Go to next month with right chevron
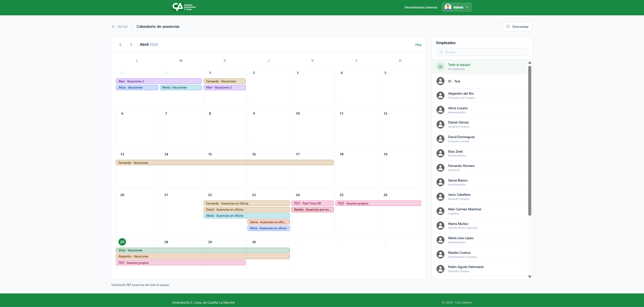This screenshot has width=644, height=307. [x=131, y=44]
